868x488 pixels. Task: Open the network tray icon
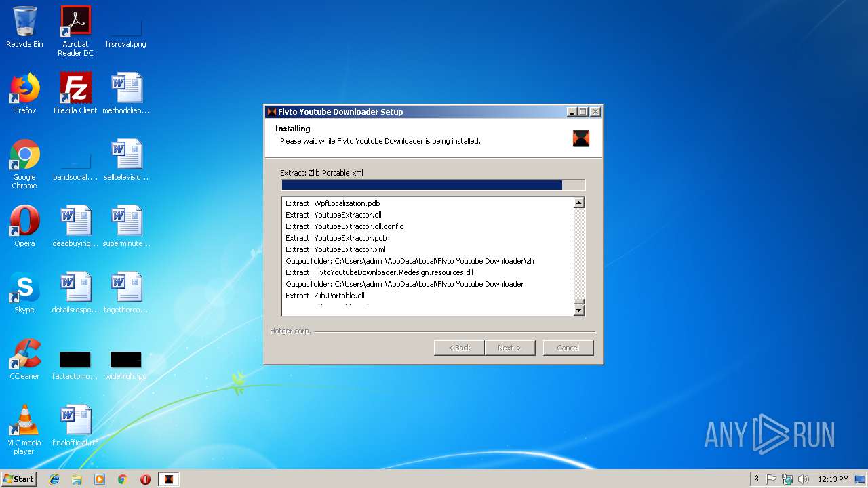[x=787, y=479]
